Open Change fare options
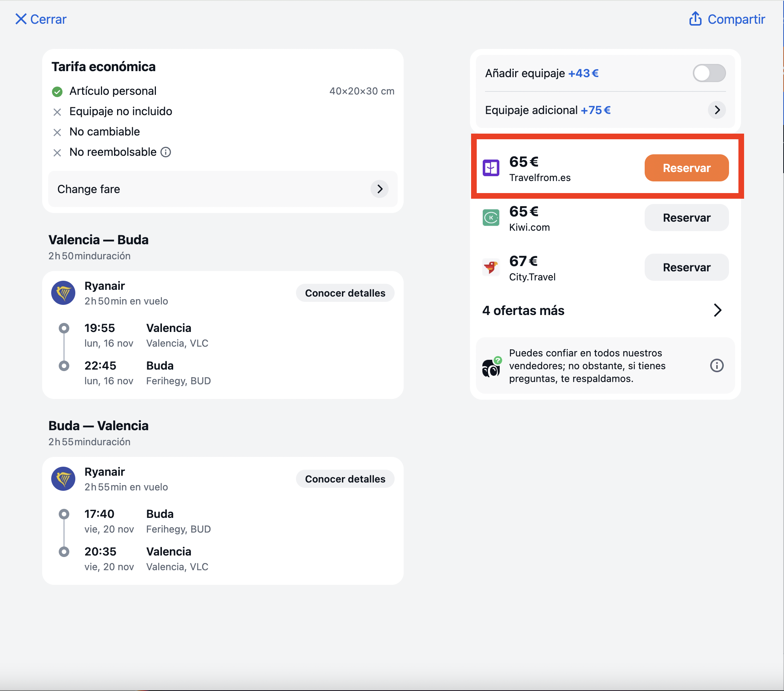This screenshot has height=691, width=784. pyautogui.click(x=223, y=189)
